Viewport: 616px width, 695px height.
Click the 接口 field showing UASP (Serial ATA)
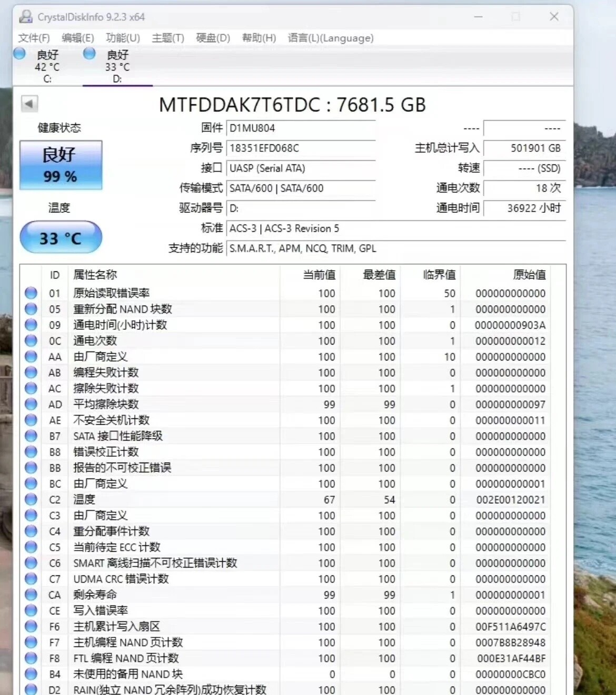click(301, 168)
